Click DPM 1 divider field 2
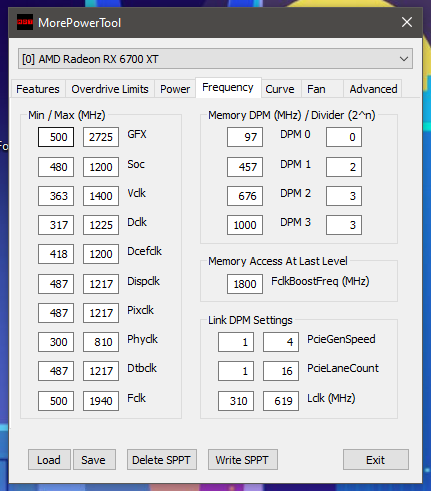 344,167
